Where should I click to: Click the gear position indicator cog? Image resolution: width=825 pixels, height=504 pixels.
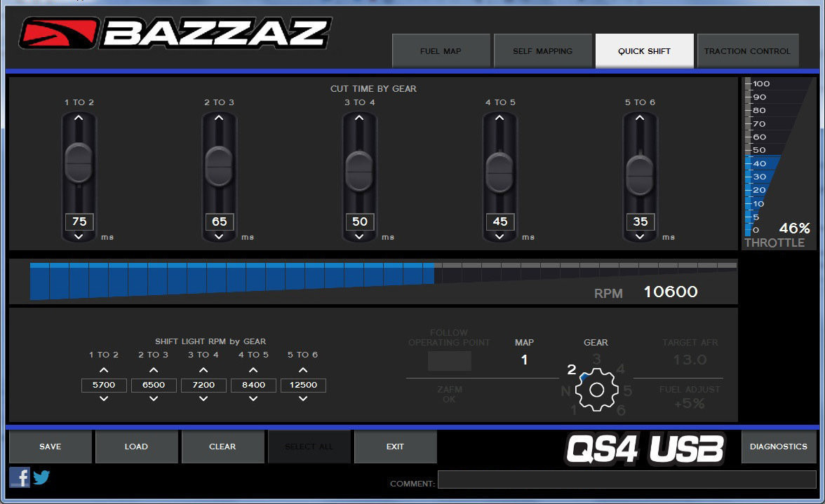(x=596, y=390)
